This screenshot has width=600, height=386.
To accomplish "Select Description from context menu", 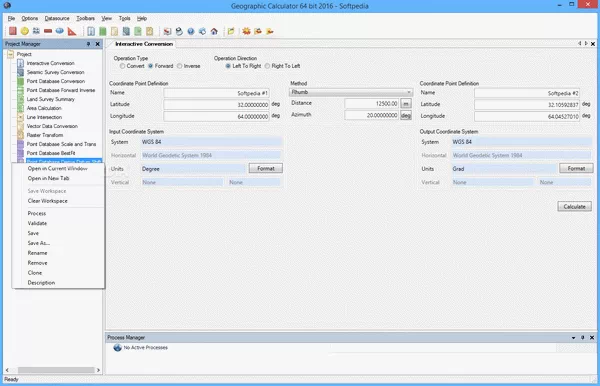I will coord(58,283).
